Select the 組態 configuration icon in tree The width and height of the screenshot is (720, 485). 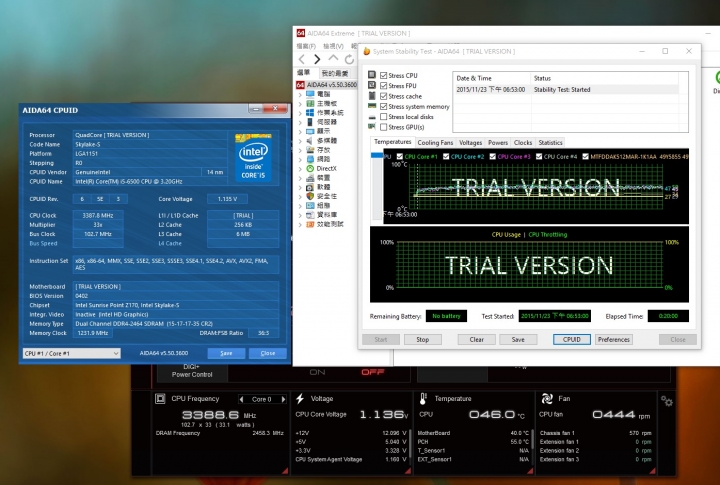tap(310, 205)
